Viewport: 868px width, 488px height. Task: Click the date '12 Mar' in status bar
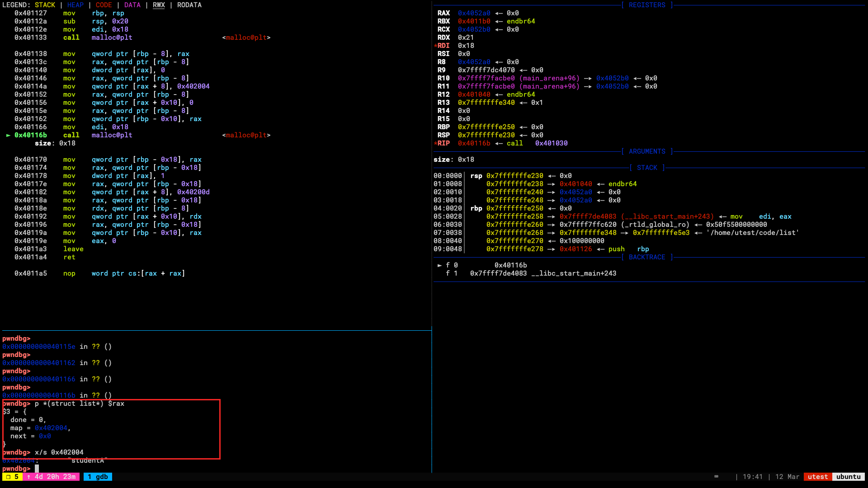[787, 477]
